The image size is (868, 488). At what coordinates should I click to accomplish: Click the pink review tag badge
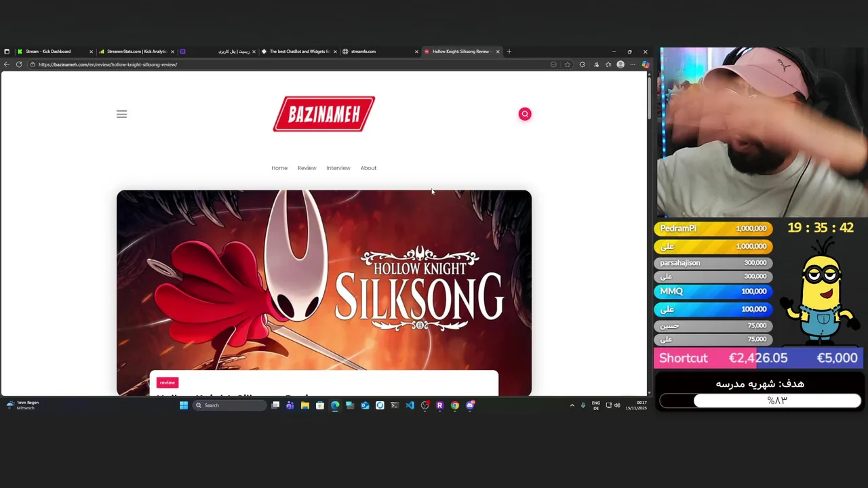167,383
